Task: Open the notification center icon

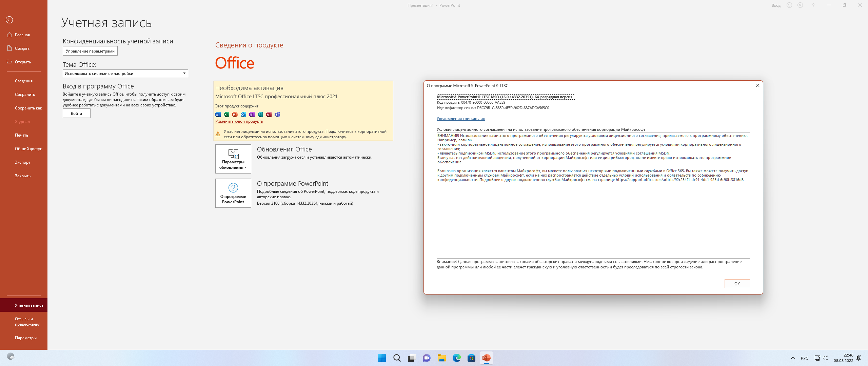Action: pos(859,358)
